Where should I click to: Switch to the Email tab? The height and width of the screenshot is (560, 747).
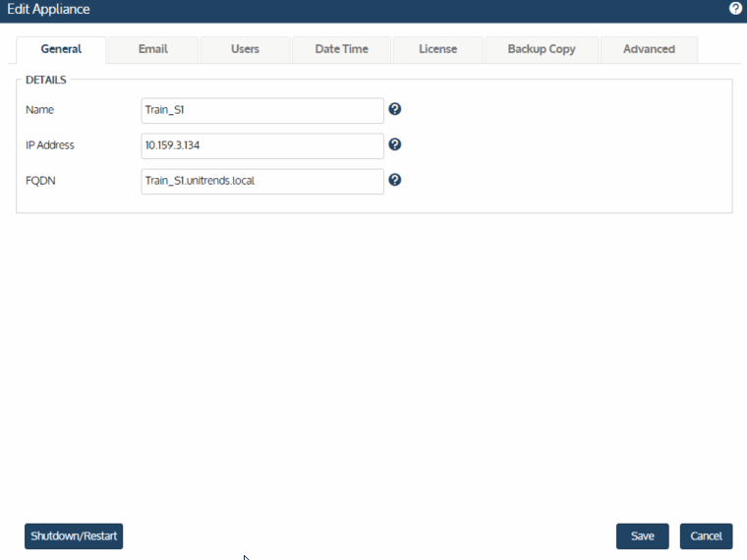pos(153,49)
